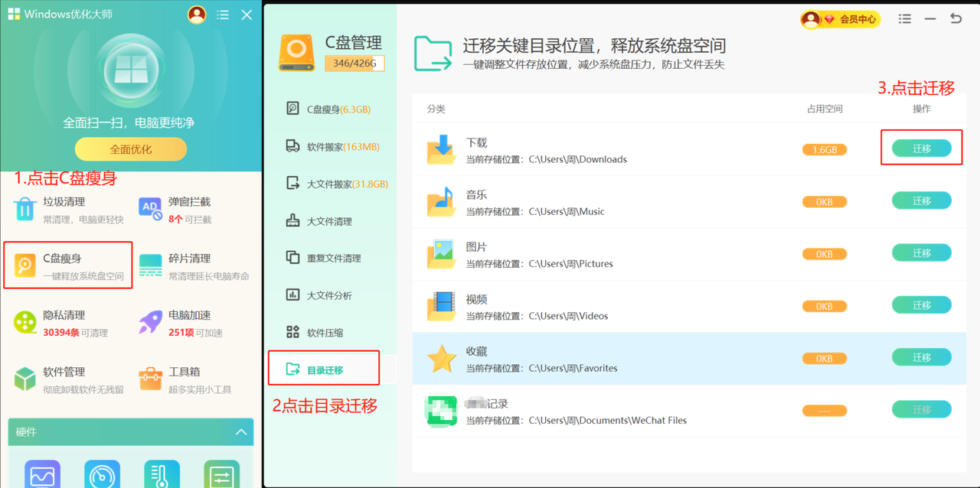
Task: Click the 图片 folder icon
Action: pos(441,253)
